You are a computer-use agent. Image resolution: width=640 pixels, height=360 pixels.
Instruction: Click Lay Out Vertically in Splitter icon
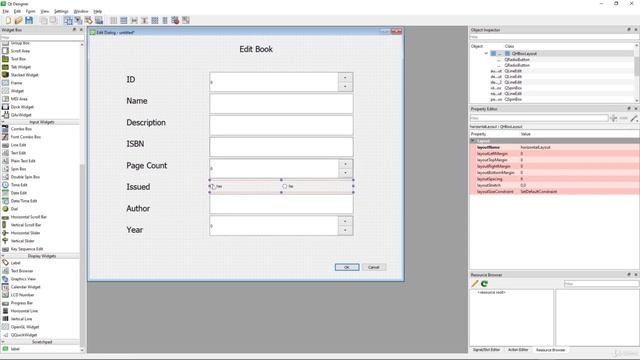144,20
